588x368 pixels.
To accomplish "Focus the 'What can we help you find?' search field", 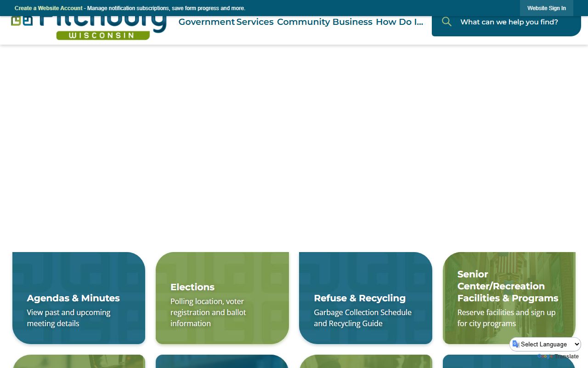I will 509,22.
